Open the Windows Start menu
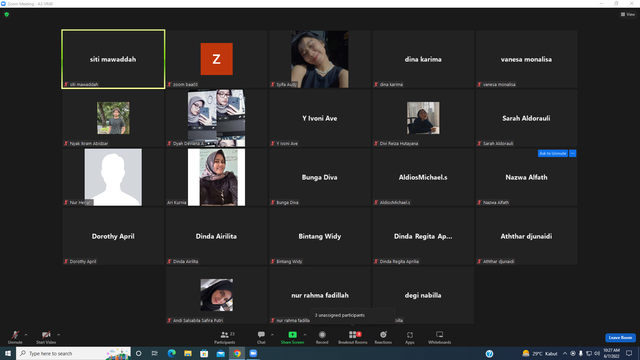The width and height of the screenshot is (640, 360). tap(8, 353)
